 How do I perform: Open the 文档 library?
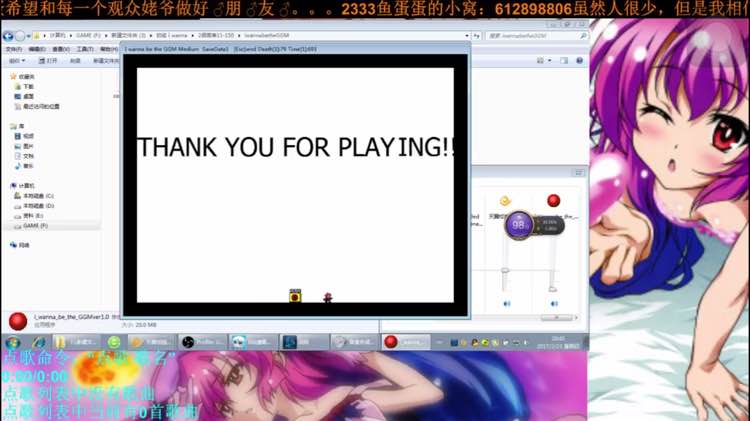pyautogui.click(x=24, y=156)
